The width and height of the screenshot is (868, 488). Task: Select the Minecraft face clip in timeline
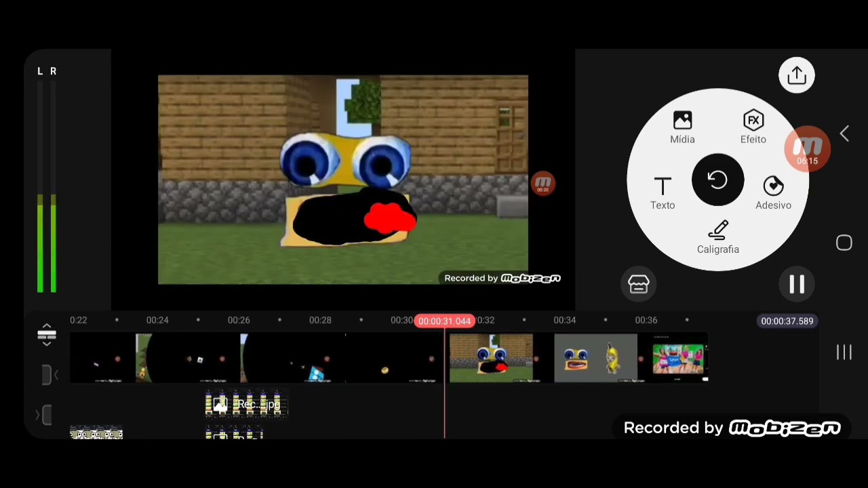pyautogui.click(x=491, y=359)
